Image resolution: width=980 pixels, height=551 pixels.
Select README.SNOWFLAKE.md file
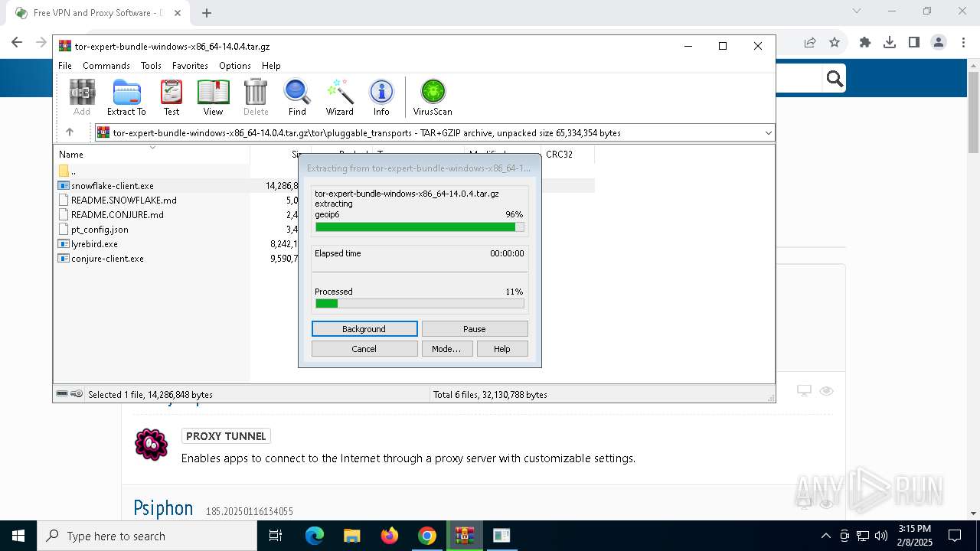pos(123,201)
